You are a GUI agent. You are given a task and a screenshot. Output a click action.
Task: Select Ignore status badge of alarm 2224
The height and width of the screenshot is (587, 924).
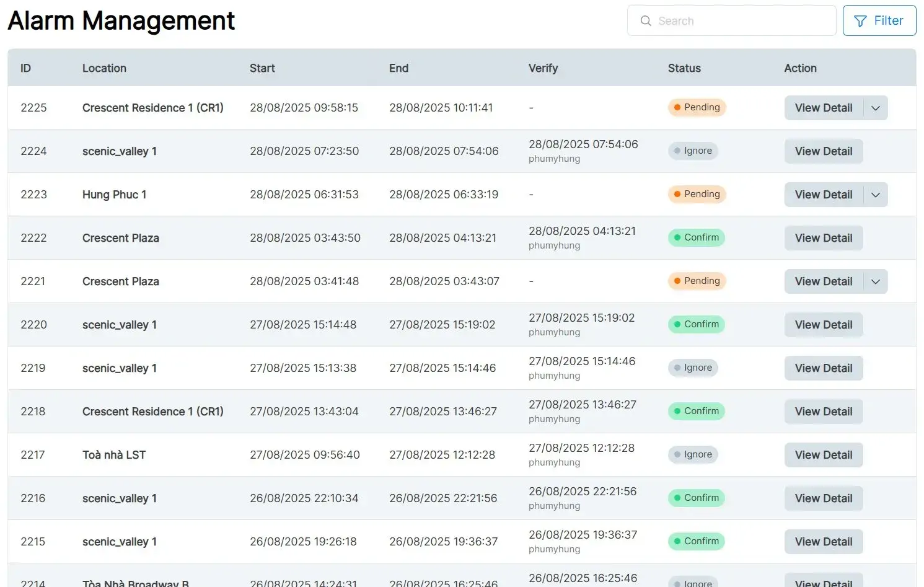(x=693, y=151)
